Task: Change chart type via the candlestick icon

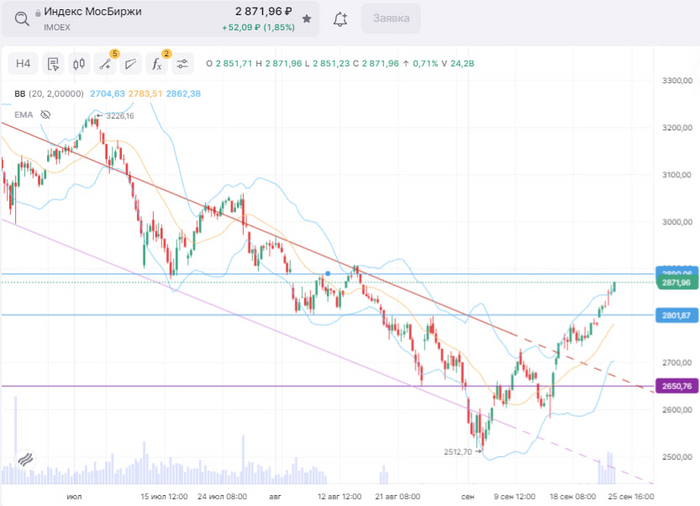Action: (79, 64)
